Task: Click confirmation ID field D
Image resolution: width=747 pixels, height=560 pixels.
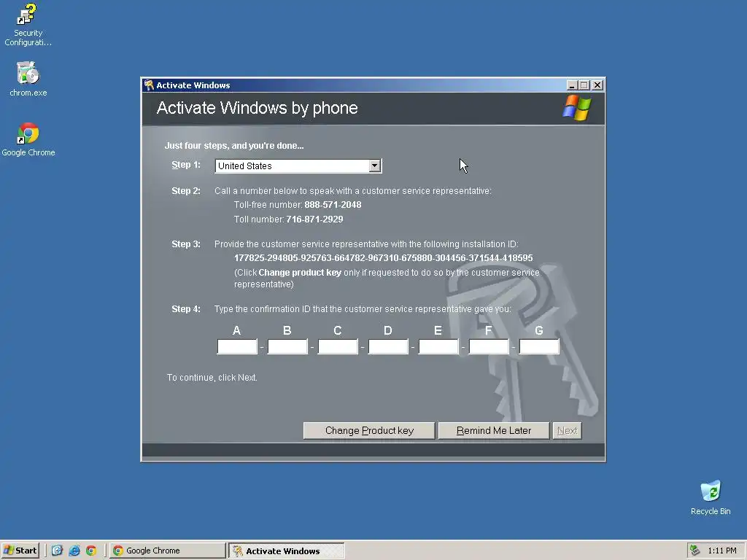Action: click(388, 346)
